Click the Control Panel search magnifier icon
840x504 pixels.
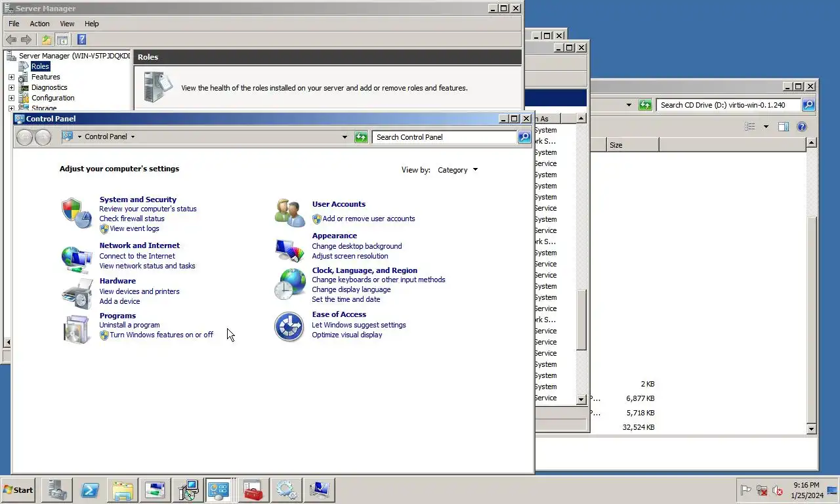(524, 136)
